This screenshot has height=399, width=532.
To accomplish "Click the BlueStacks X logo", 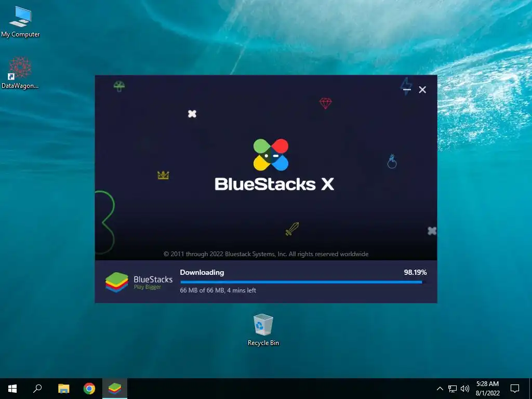I will pyautogui.click(x=271, y=155).
